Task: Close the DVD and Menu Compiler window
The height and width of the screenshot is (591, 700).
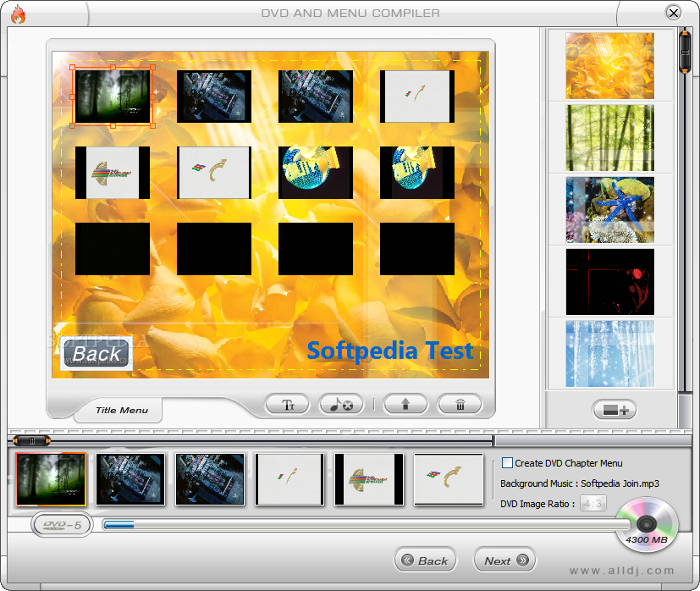Action: point(674,13)
